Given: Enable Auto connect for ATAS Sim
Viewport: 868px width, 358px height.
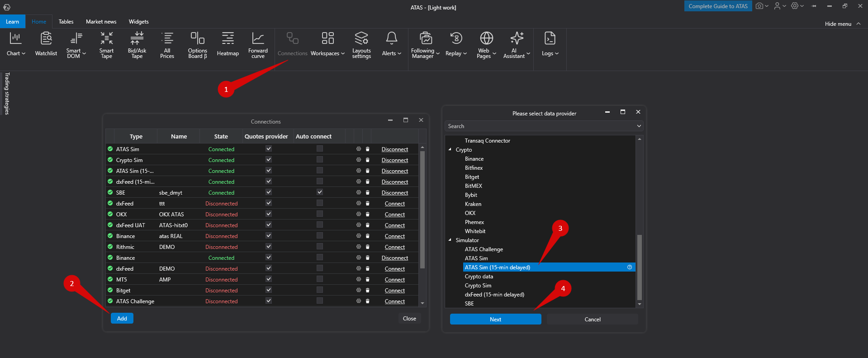Looking at the screenshot, I should [x=320, y=149].
